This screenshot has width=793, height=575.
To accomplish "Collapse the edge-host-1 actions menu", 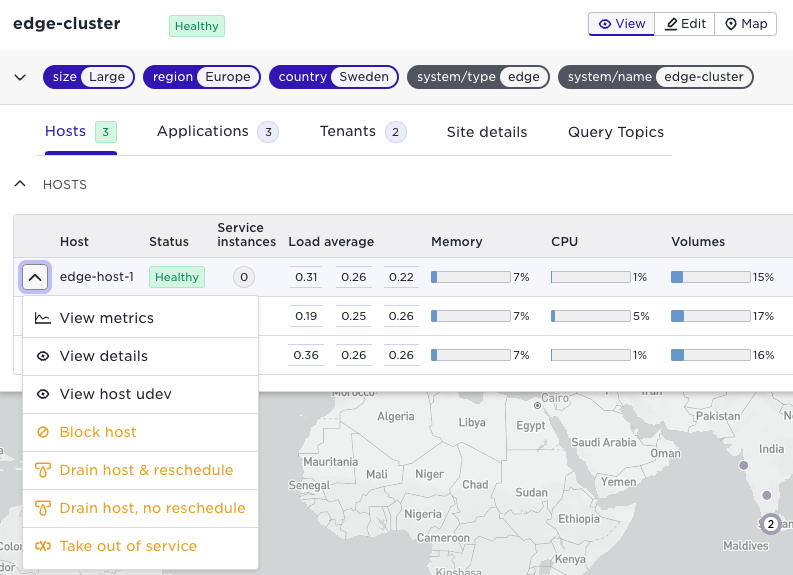I will pyautogui.click(x=35, y=277).
